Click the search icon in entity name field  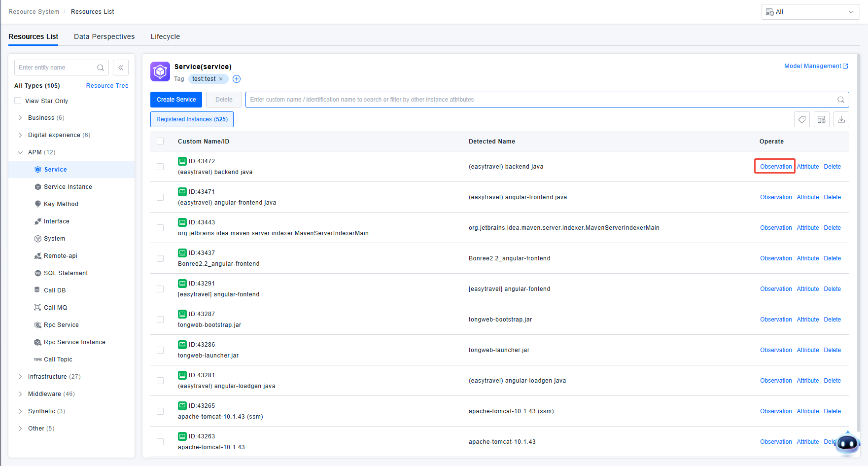coord(101,68)
